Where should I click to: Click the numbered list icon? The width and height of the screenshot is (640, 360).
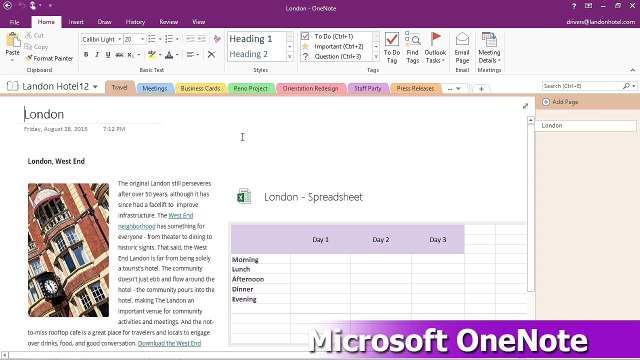169,39
